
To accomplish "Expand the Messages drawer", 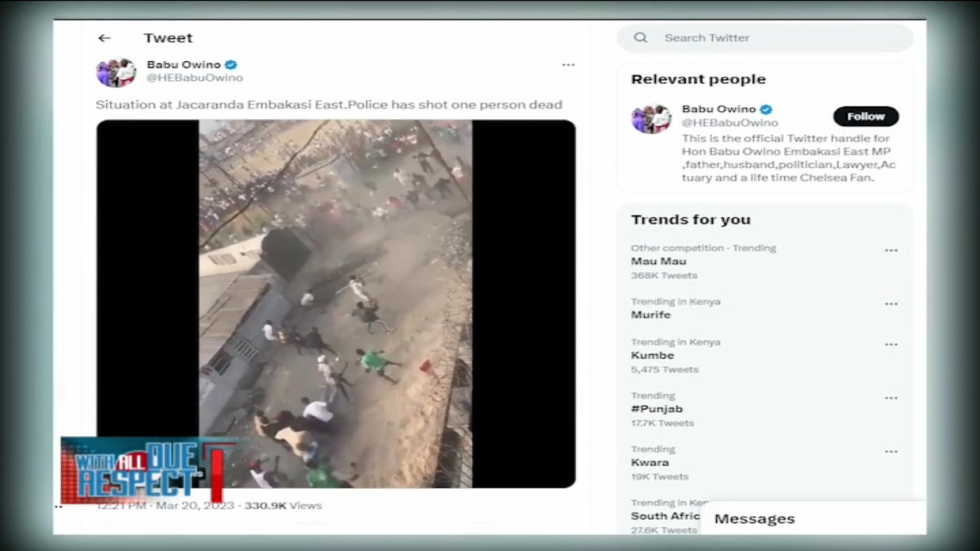I will [813, 518].
